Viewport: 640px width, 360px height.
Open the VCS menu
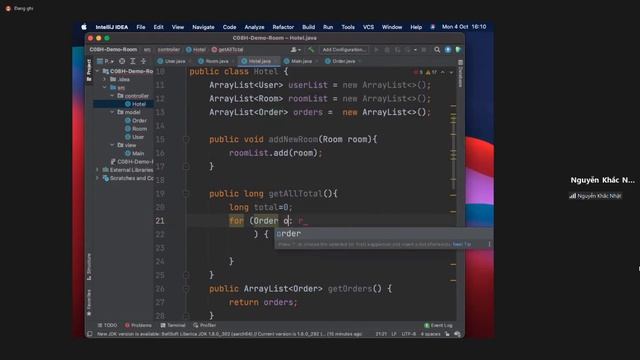pos(368,27)
